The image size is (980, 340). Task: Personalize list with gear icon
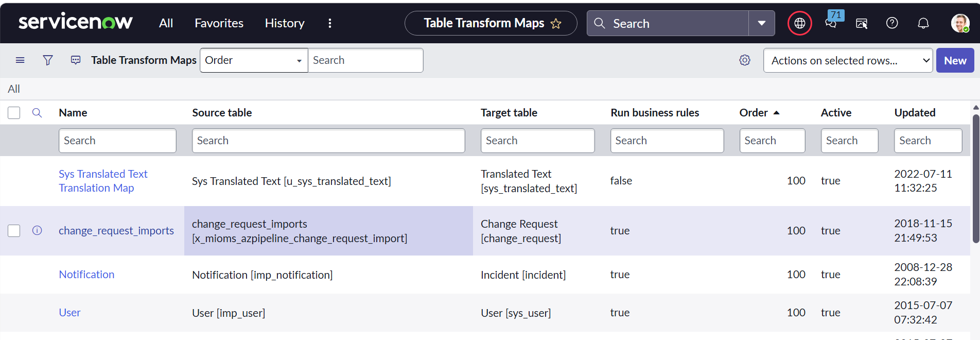745,60
